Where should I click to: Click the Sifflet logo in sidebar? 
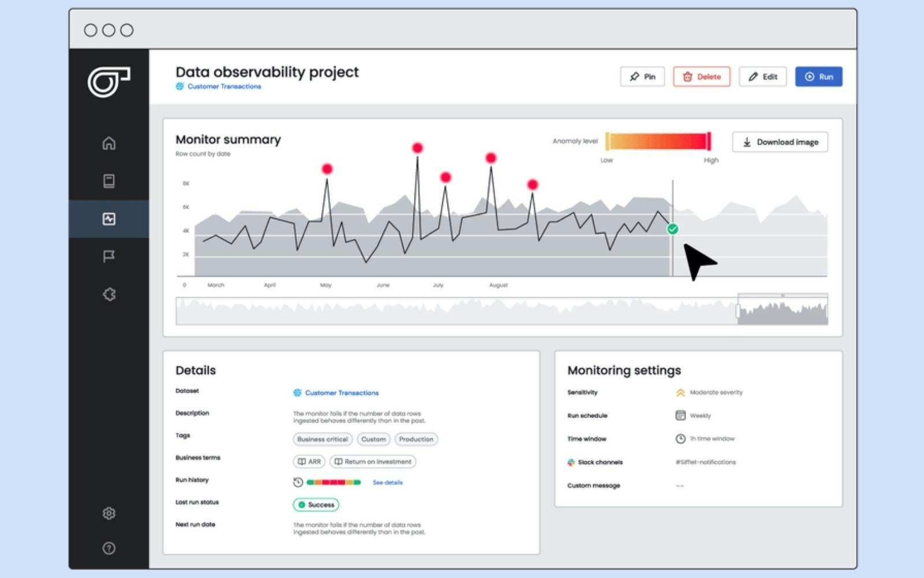click(109, 81)
